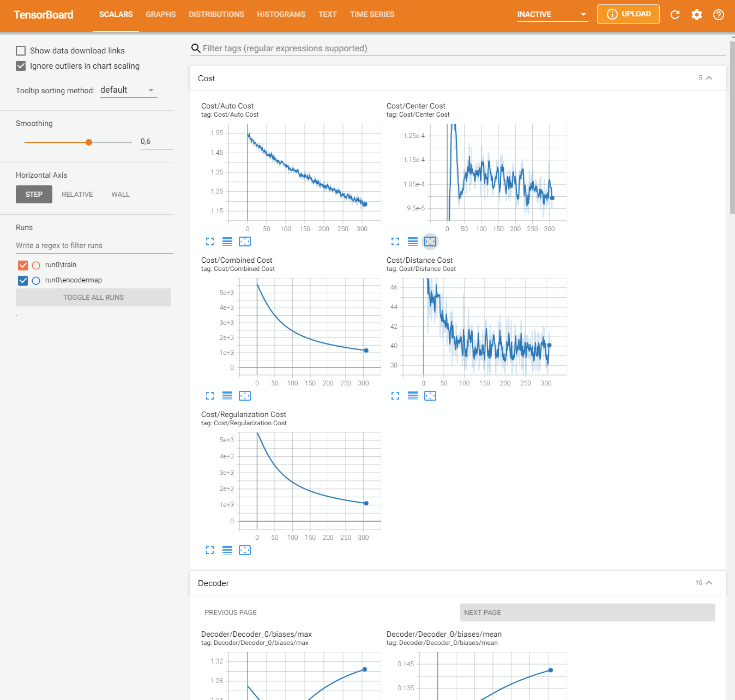
Task: Click TOGGLE ALL RUNS button
Action: pos(93,298)
